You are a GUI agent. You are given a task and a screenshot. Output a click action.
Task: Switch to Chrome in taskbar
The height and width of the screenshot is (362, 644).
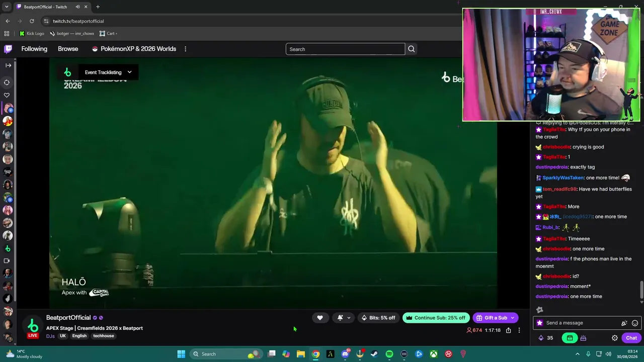315,354
